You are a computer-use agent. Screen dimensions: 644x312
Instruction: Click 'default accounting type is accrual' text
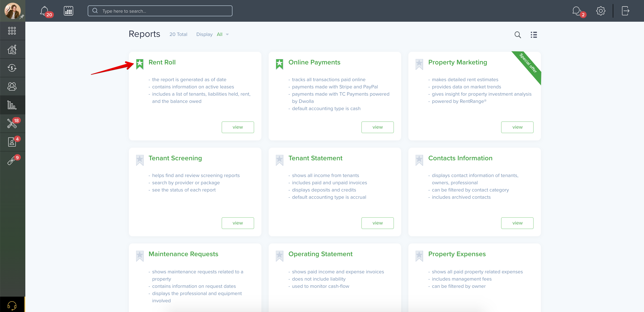point(329,197)
